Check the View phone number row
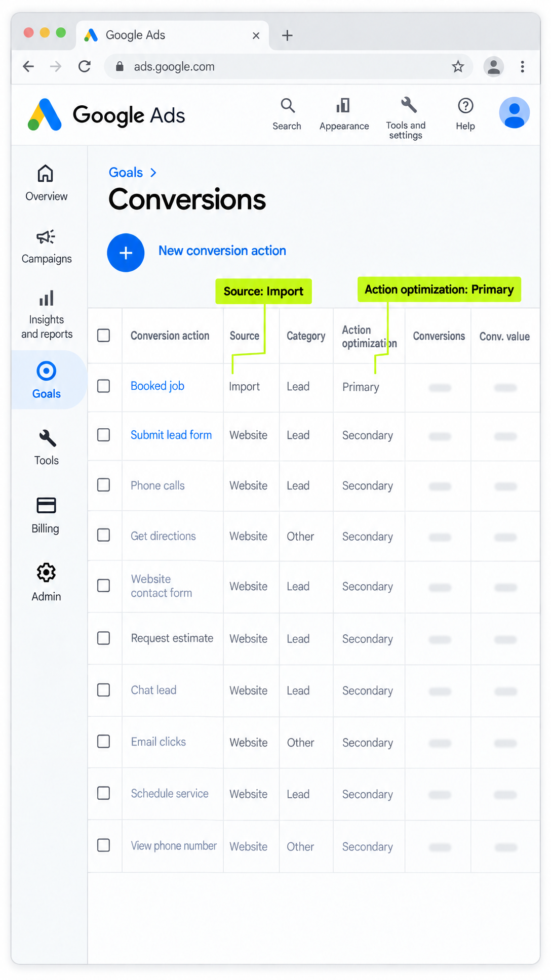This screenshot has width=551, height=980. 104,845
